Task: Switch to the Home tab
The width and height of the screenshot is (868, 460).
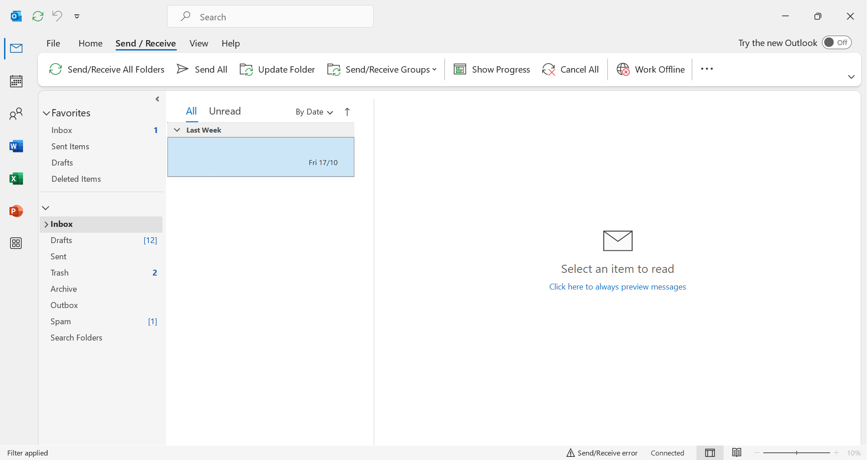Action: coord(90,43)
